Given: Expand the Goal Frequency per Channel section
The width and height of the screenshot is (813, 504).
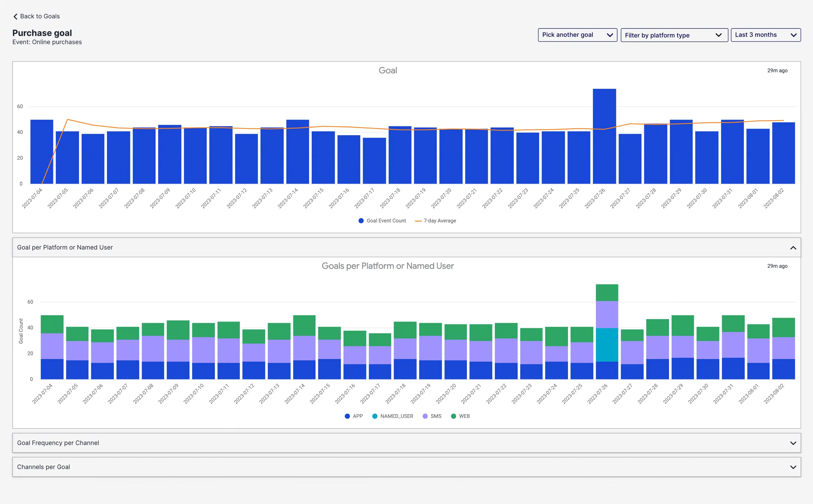Looking at the screenshot, I should [793, 443].
